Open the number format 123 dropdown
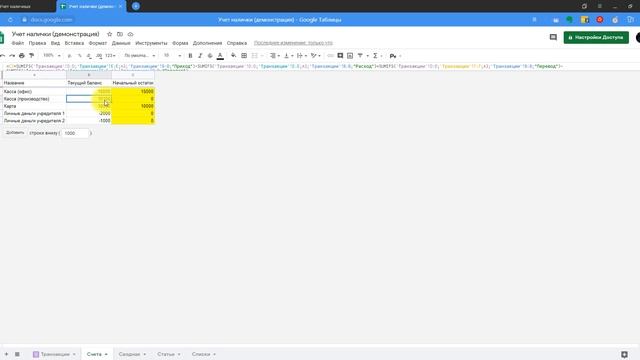 pos(110,56)
